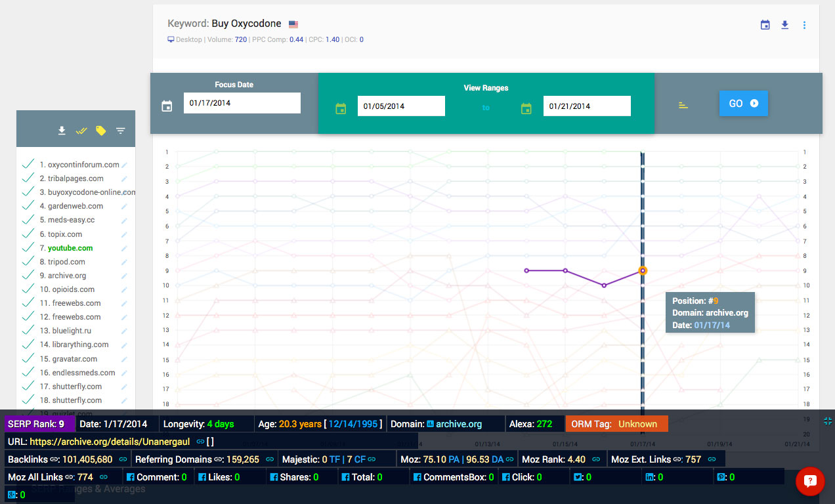835x504 pixels.
Task: Toggle the checkmark for gravatar.com
Action: (x=28, y=358)
